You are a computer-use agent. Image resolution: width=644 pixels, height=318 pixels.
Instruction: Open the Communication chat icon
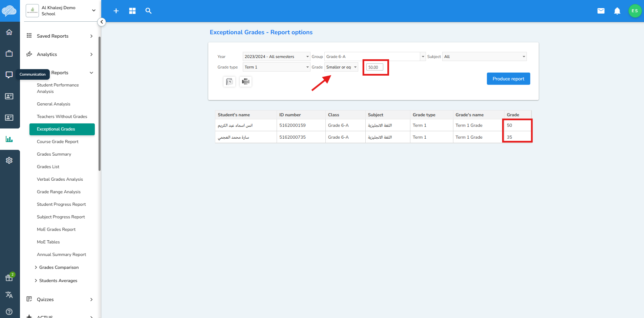9,75
